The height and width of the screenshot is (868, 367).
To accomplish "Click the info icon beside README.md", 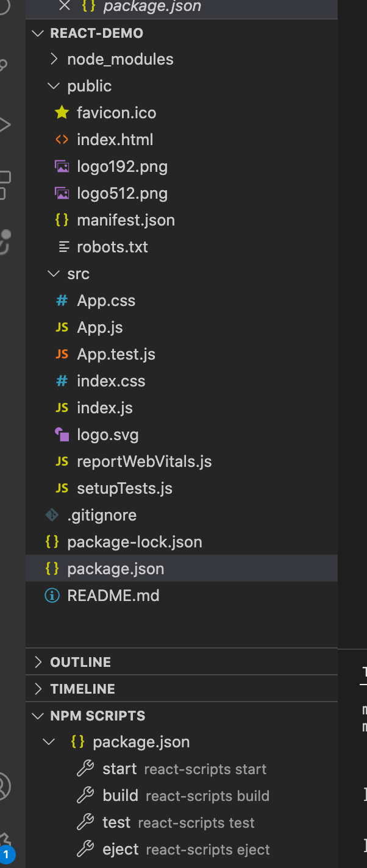I will (52, 596).
